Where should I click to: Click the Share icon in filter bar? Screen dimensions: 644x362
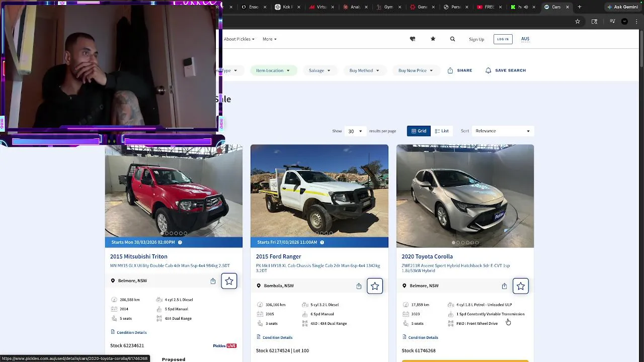pos(450,70)
